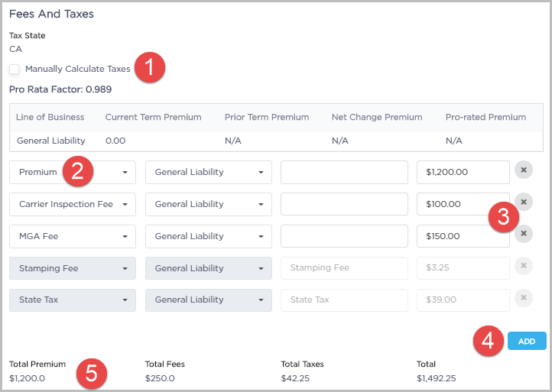
Task: Click the Stamping Fee description field
Action: [344, 268]
